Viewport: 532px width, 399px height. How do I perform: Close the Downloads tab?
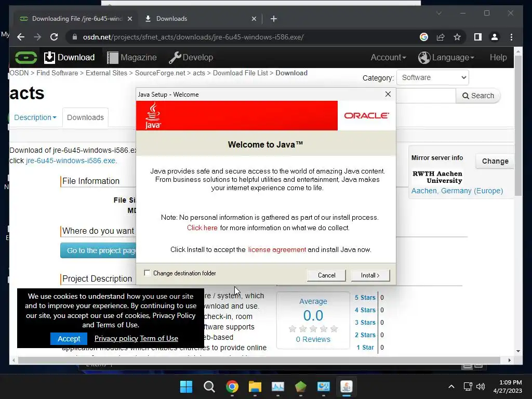(254, 19)
